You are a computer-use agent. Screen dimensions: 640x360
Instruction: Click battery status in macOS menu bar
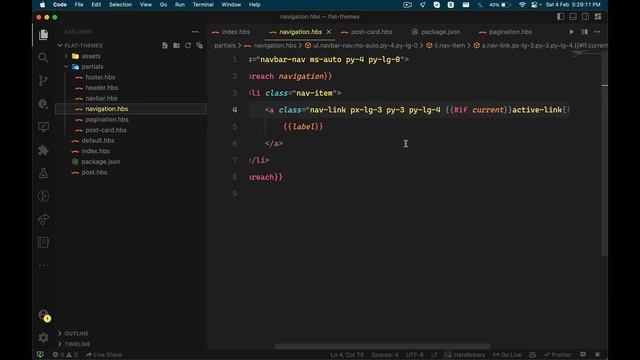click(x=500, y=5)
